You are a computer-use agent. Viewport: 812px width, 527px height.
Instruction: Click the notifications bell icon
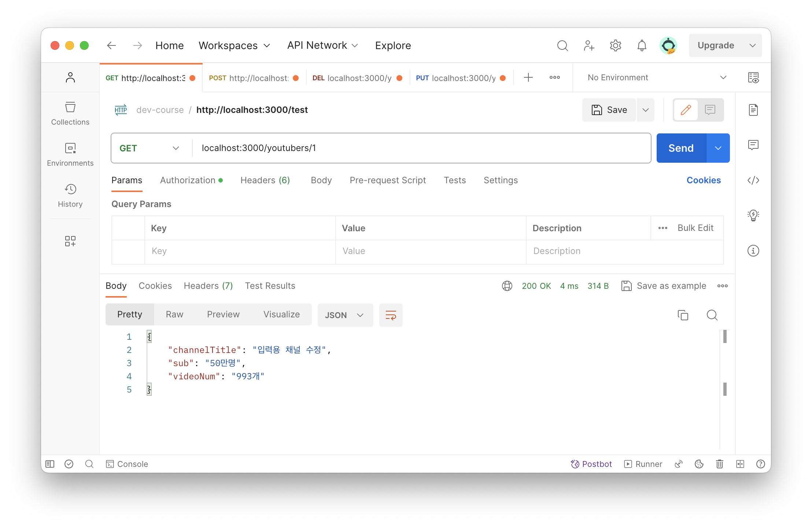[642, 45]
